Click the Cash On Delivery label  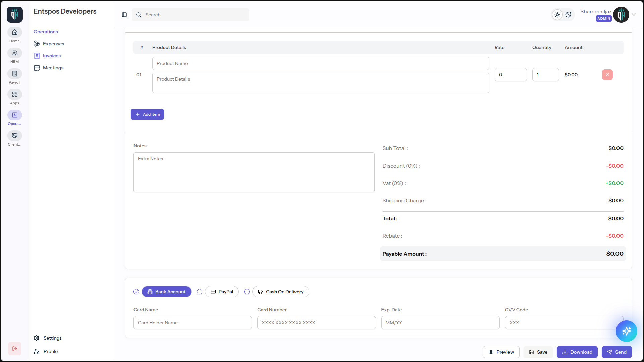(x=281, y=292)
